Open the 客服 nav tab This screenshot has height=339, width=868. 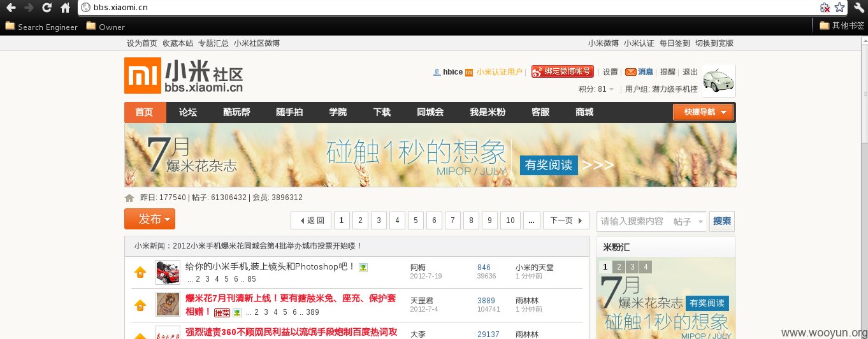coord(540,112)
